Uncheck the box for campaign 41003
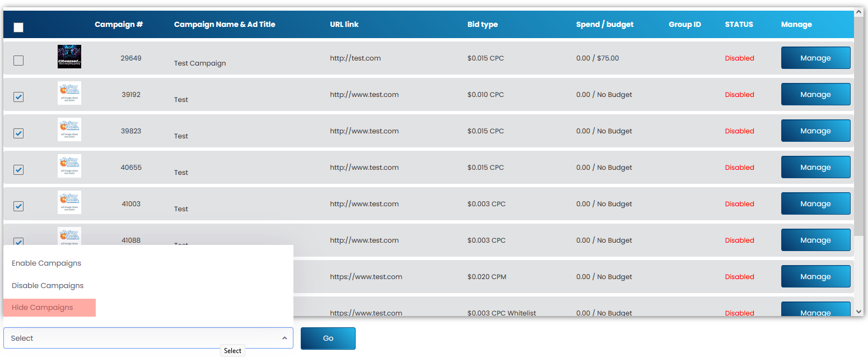 tap(18, 206)
